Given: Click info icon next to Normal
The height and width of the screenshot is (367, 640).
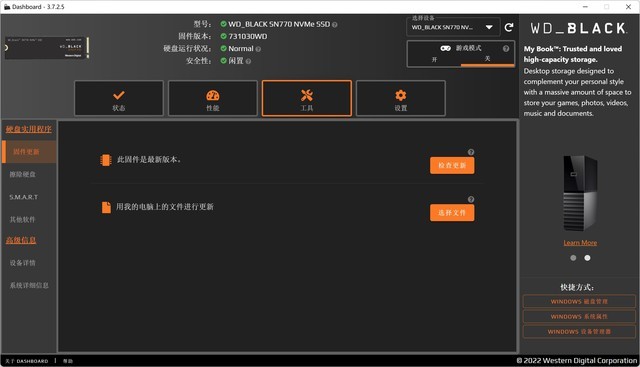Looking at the screenshot, I should pos(258,49).
